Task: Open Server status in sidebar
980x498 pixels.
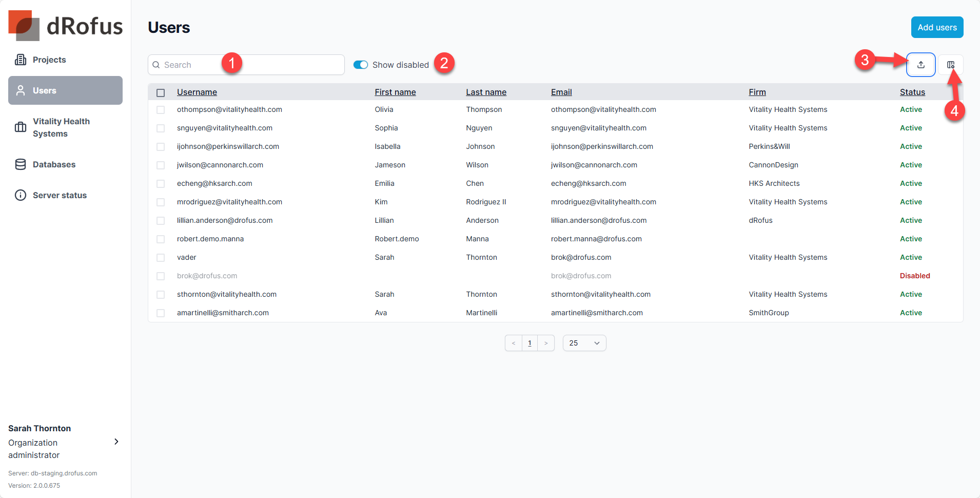Action: (x=60, y=195)
